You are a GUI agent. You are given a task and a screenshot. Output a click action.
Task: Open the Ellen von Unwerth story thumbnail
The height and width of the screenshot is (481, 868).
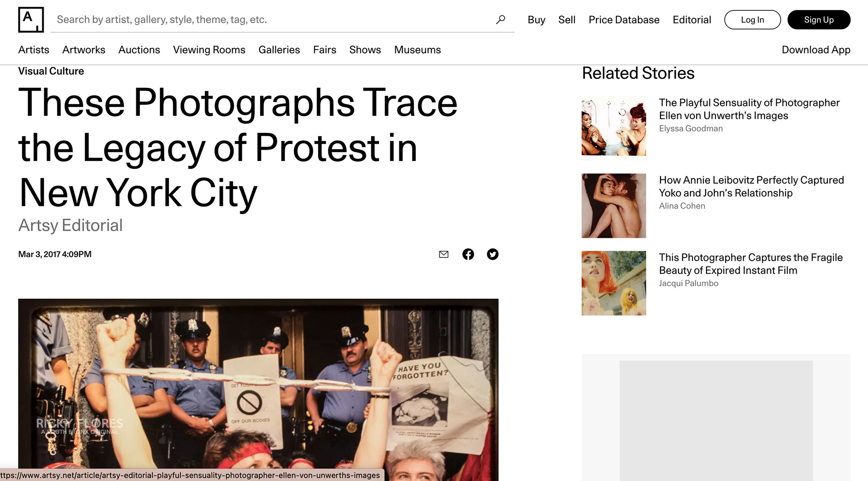pyautogui.click(x=613, y=129)
